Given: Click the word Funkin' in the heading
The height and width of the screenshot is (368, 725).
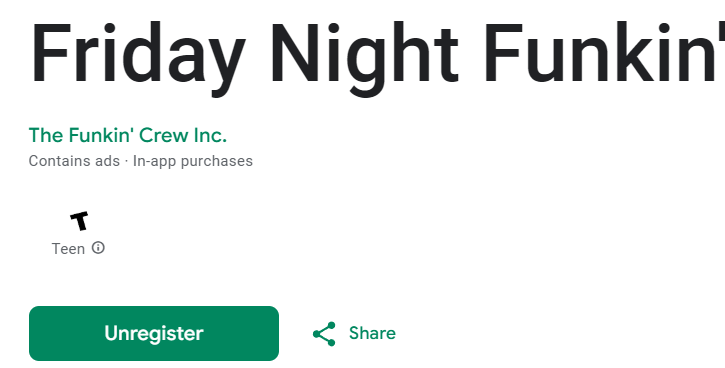Looking at the screenshot, I should (604, 52).
